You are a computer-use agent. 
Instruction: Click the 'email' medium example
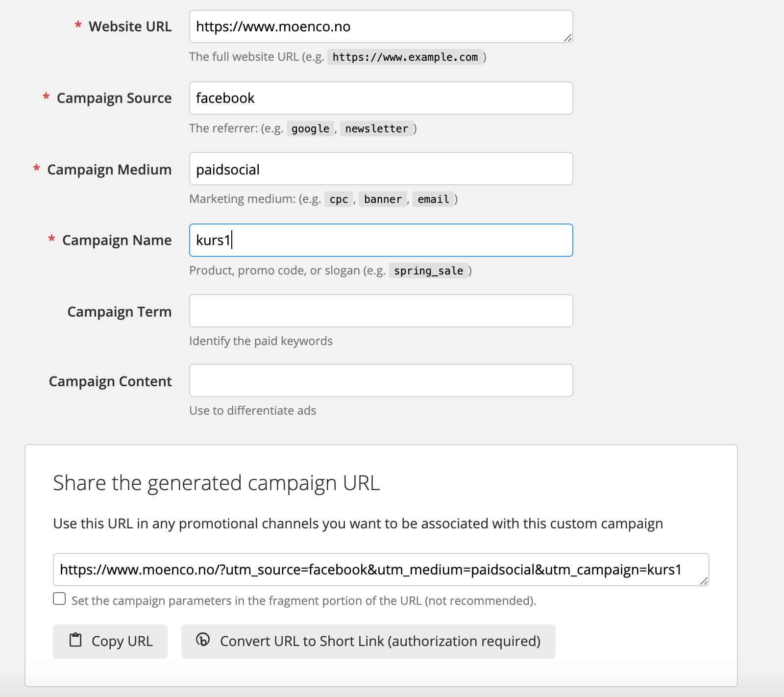(433, 199)
